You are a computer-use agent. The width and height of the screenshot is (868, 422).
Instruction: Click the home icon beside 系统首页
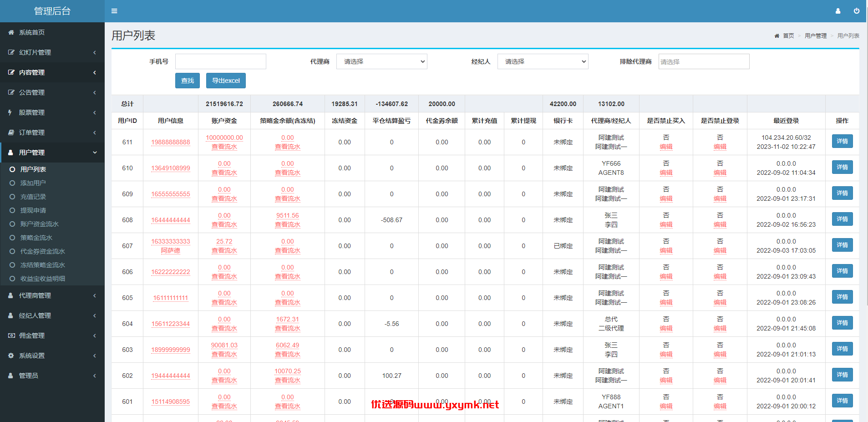click(x=11, y=32)
